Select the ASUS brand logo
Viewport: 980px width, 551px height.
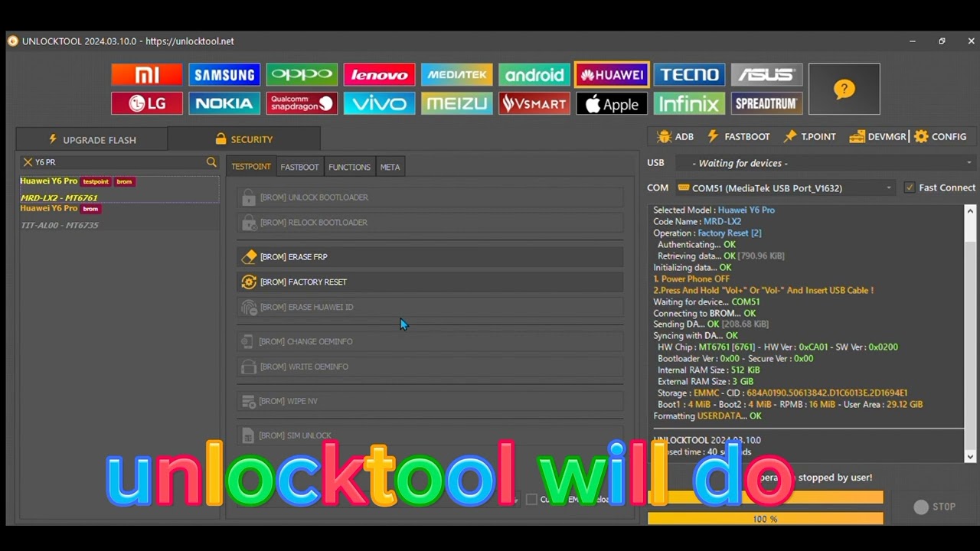[x=766, y=74]
